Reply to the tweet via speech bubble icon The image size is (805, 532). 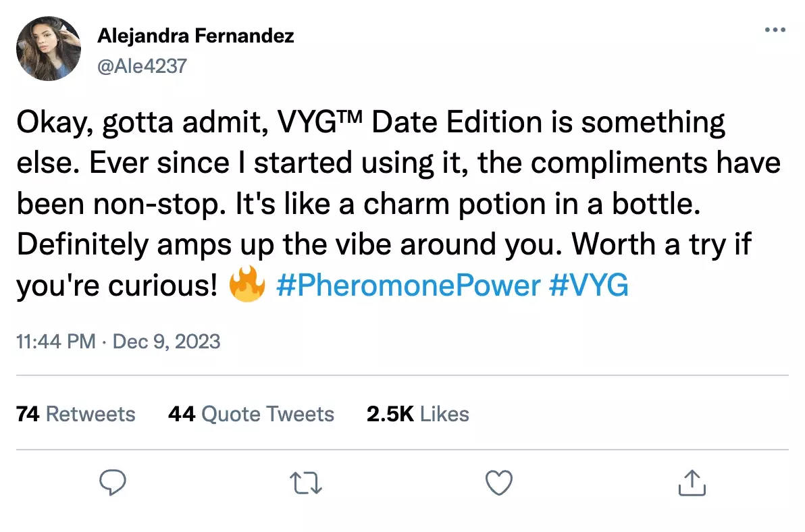coord(112,483)
